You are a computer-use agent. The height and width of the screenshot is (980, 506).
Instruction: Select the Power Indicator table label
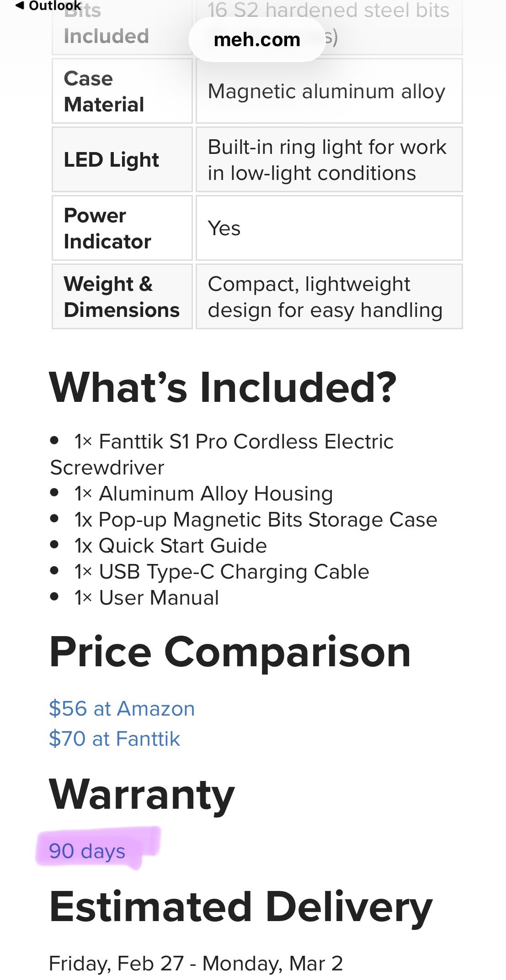coord(107,228)
